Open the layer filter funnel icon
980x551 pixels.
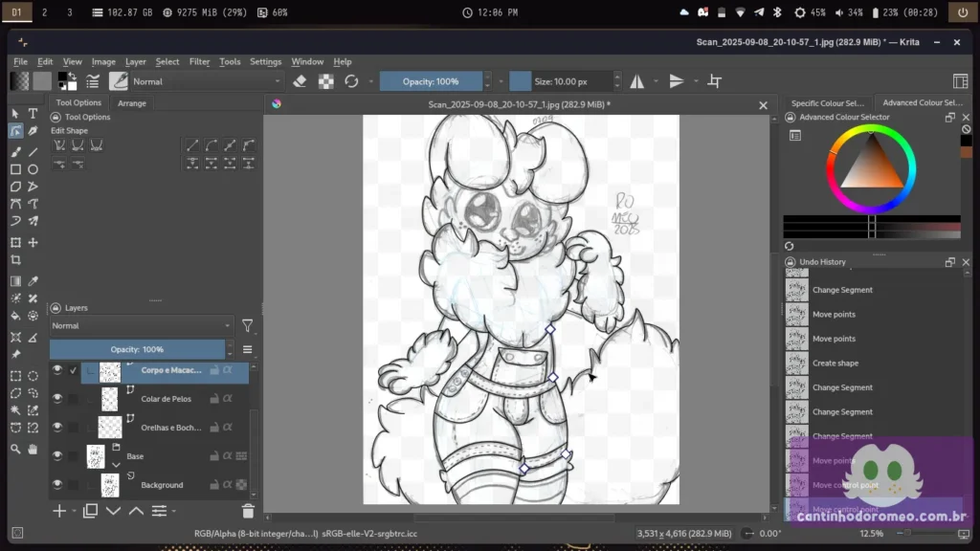(248, 325)
